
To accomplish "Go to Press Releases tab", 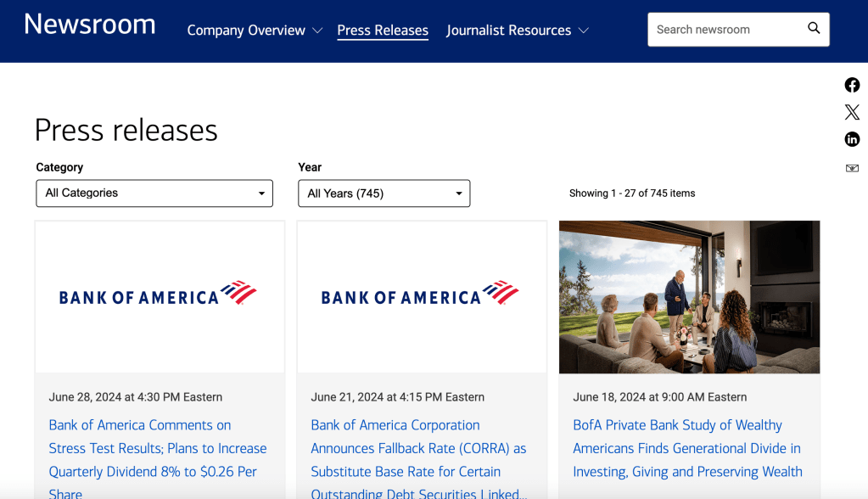I will coord(383,31).
